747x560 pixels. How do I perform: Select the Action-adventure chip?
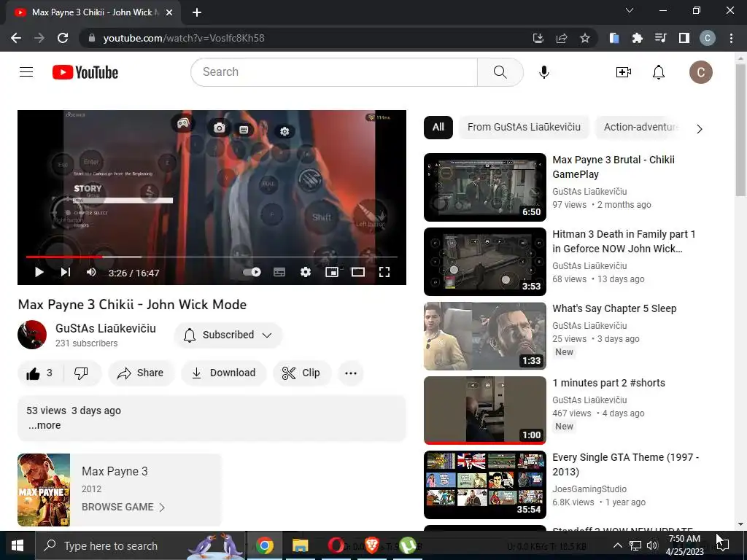(640, 127)
